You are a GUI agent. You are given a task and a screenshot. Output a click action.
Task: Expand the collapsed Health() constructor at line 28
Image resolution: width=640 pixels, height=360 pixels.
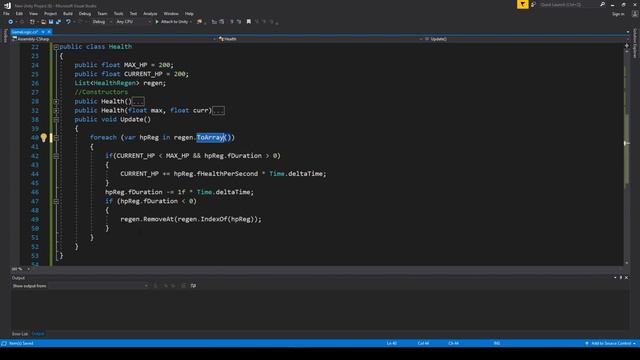click(56, 101)
